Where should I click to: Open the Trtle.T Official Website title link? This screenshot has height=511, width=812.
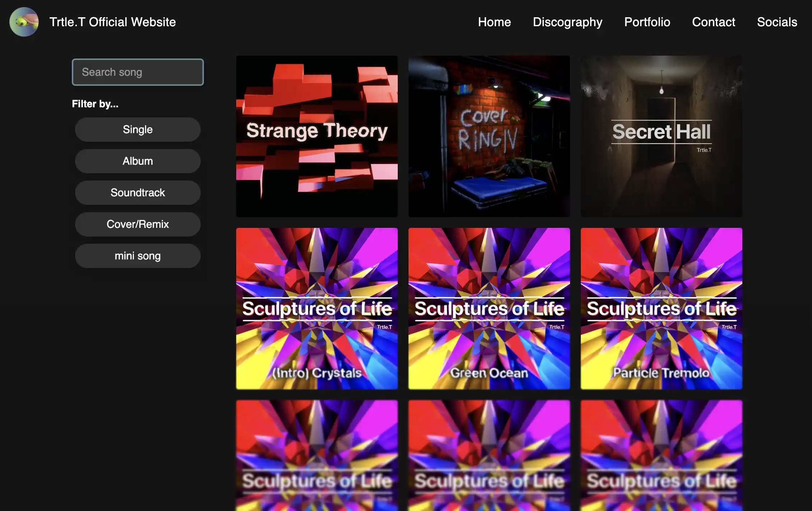(112, 22)
